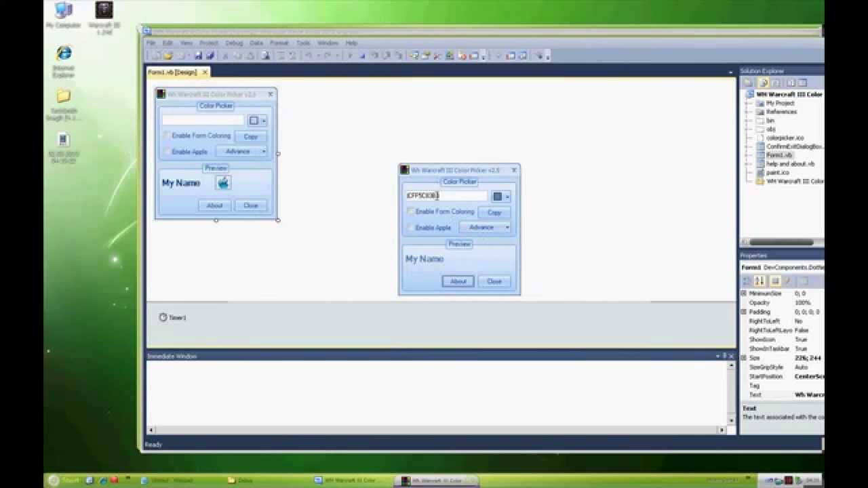Click Close button in running color picker
The height and width of the screenshot is (488, 868).
pos(494,281)
